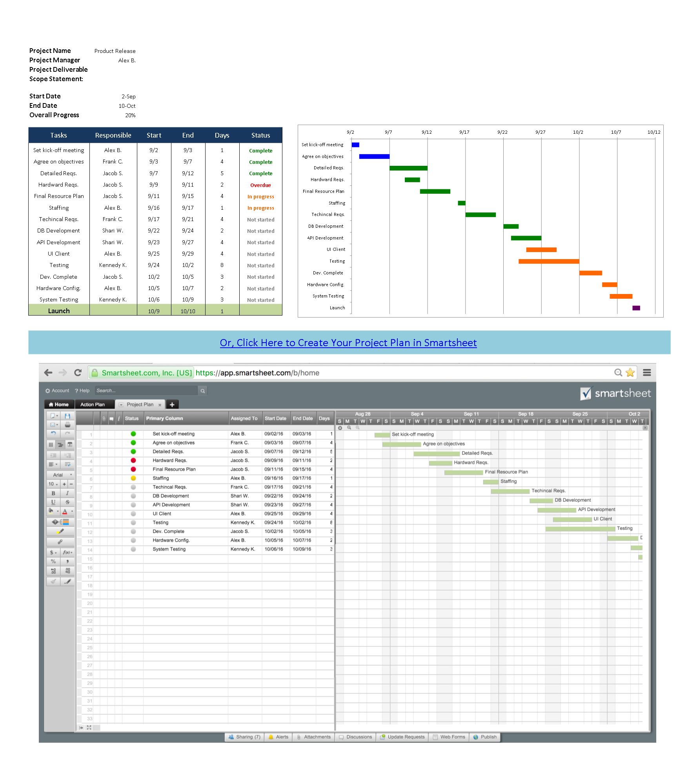Viewport: 699px width, 784px height.
Task: Open the red text color picker
Action: point(67,511)
